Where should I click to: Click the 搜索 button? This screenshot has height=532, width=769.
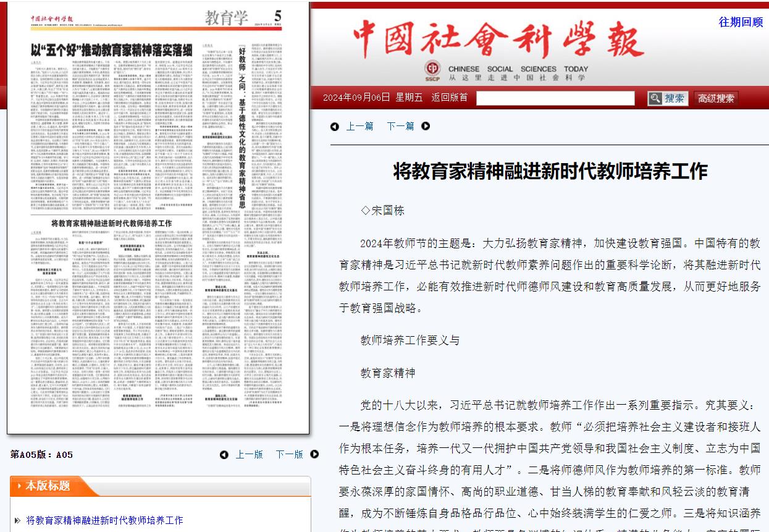point(667,98)
